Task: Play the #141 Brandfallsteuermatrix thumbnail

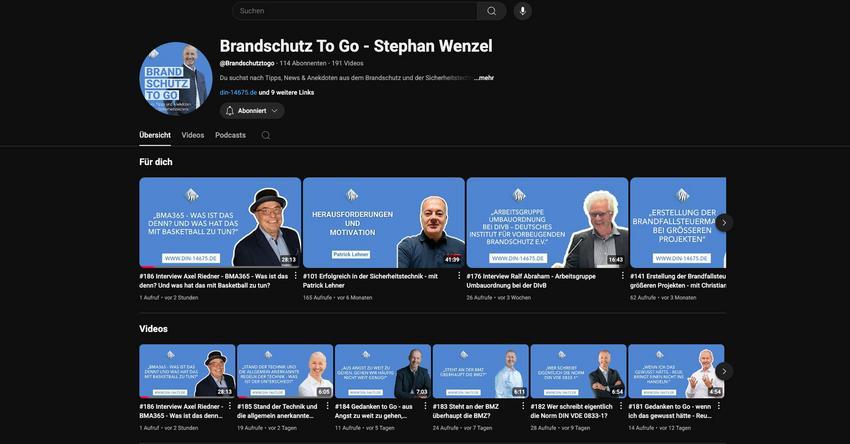Action: point(678,222)
